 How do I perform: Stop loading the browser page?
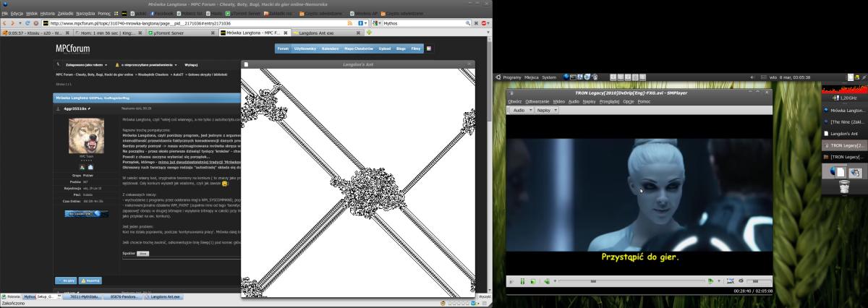pos(36,23)
